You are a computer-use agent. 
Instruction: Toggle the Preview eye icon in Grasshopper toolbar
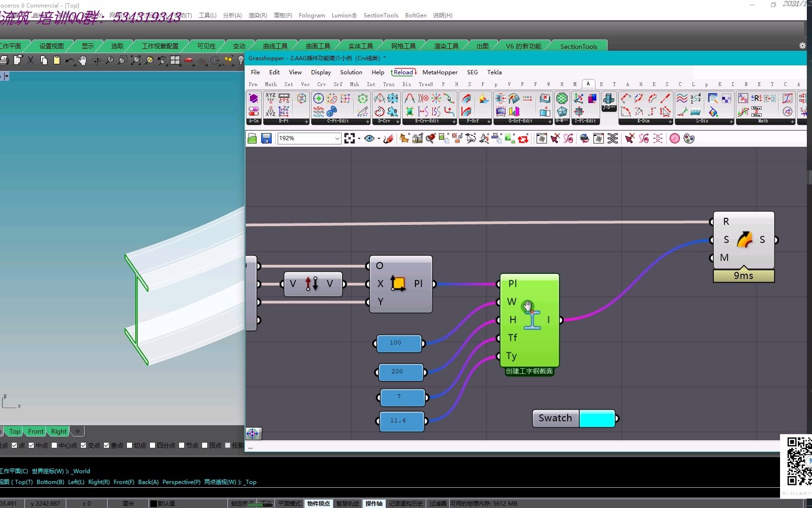click(x=369, y=138)
